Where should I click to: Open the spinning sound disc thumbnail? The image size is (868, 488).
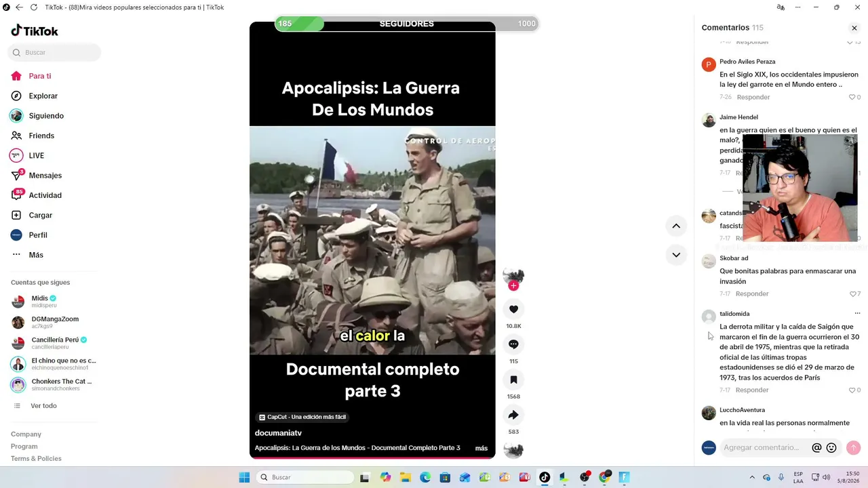513,450
